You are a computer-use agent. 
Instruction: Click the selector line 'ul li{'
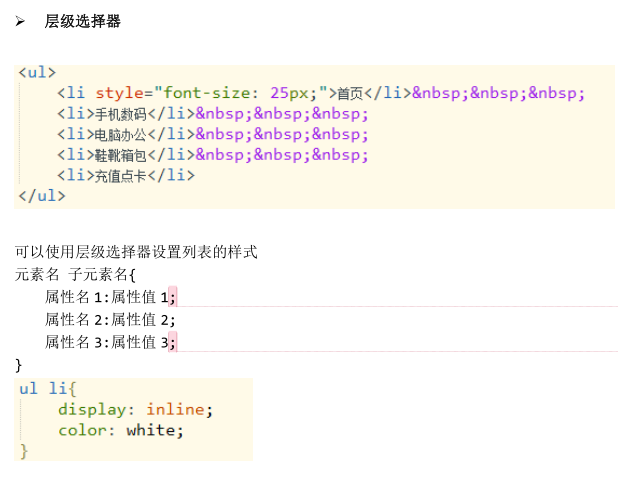pos(48,389)
